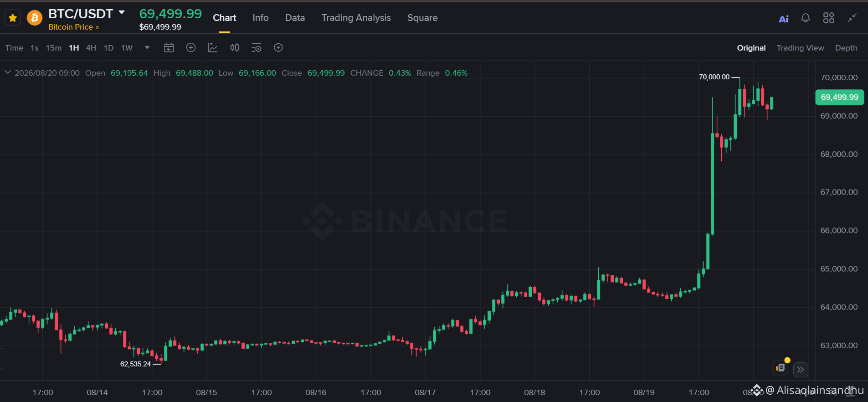Toggle the favorite star for BTC/USDT
Viewport: 868px width, 402px height.
pos(13,18)
